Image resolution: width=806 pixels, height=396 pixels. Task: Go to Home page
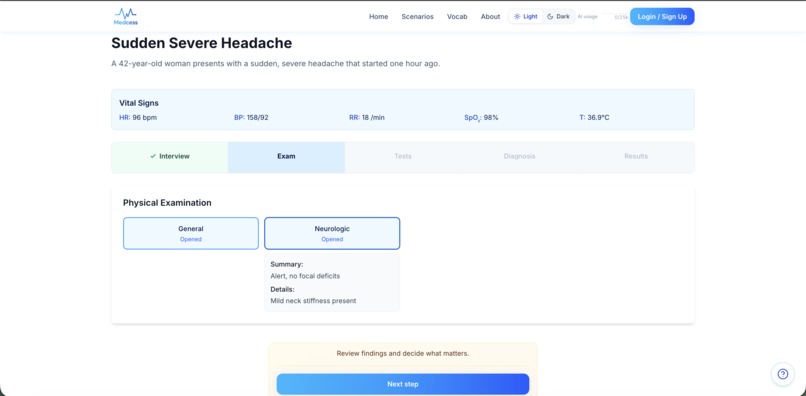pos(378,16)
